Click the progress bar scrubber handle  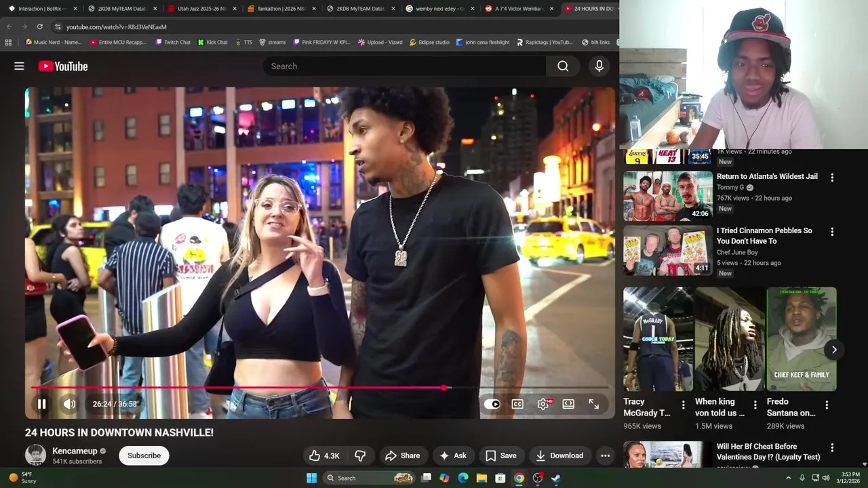444,388
